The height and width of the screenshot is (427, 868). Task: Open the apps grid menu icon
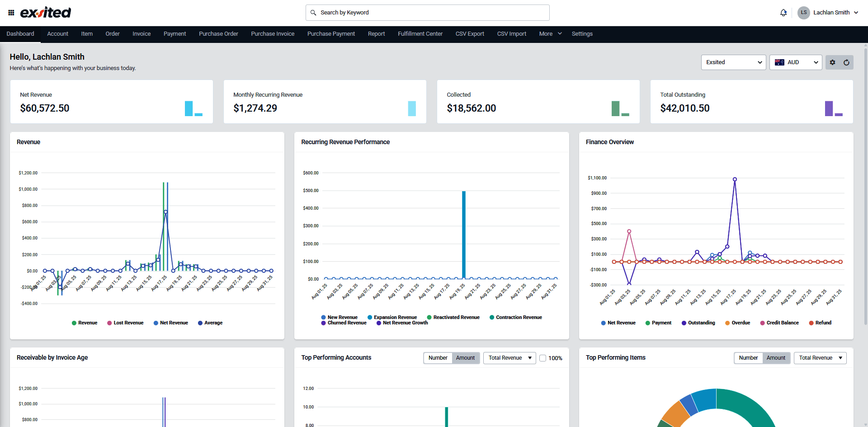click(x=11, y=13)
